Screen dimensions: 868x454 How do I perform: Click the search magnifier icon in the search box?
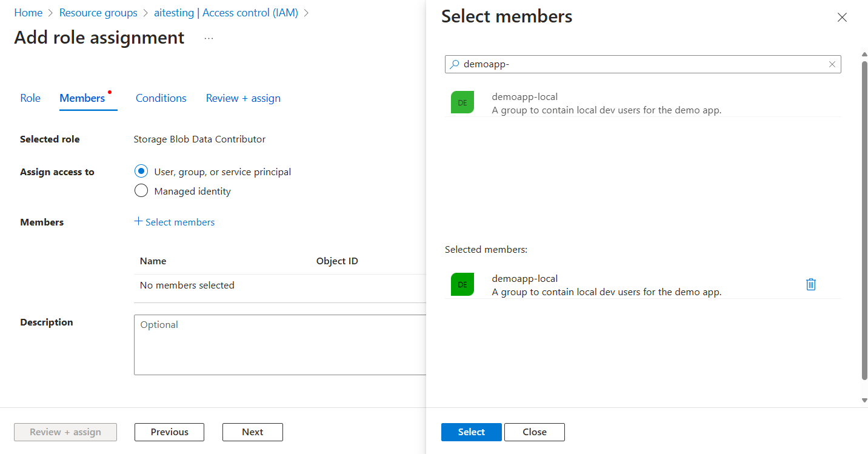(x=453, y=64)
